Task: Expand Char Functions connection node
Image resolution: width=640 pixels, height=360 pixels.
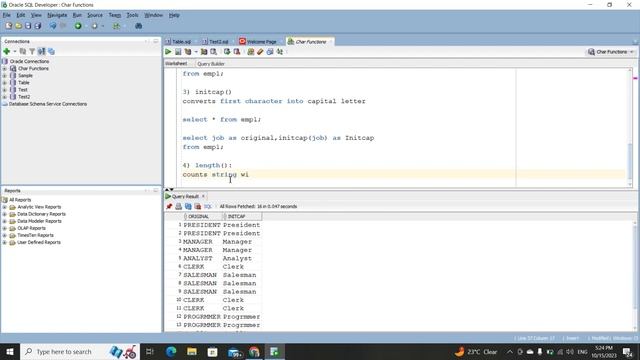Action: [4, 69]
